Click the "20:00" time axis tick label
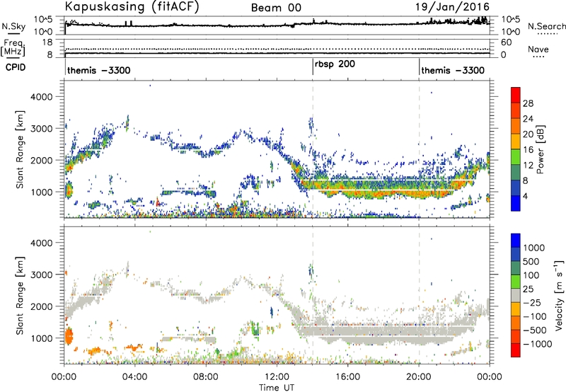The image size is (566, 392). [419, 377]
